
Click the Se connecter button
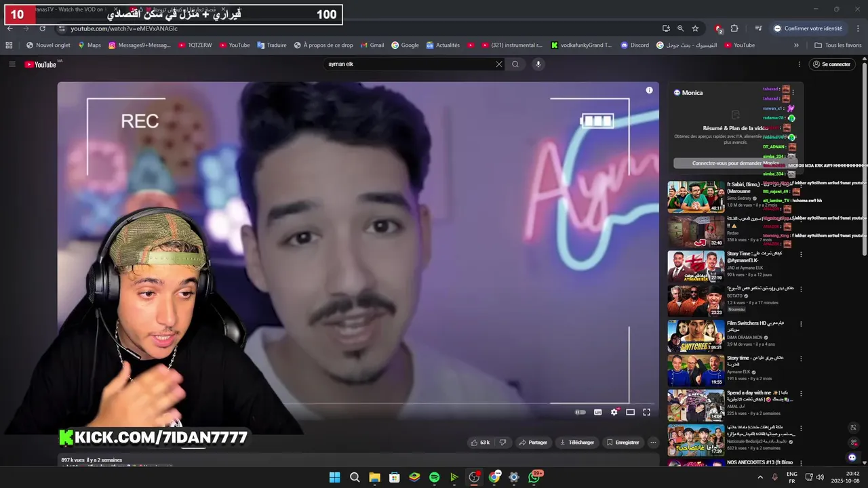tap(831, 64)
